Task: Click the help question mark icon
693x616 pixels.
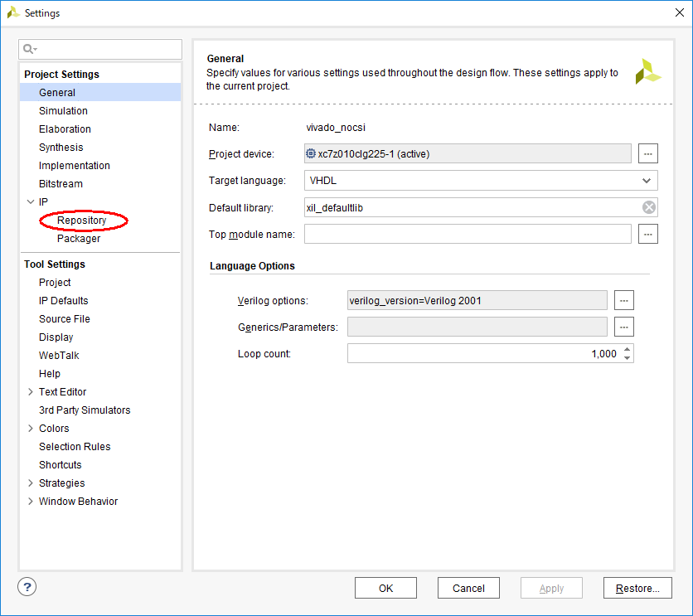Action: click(27, 587)
